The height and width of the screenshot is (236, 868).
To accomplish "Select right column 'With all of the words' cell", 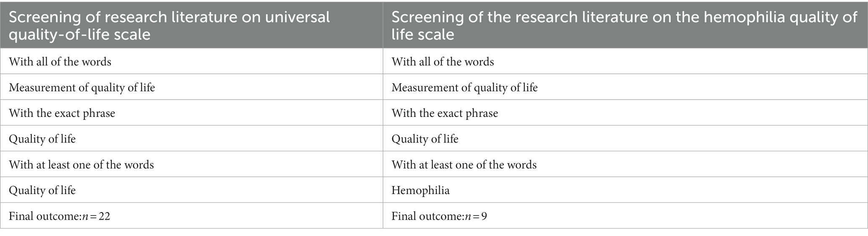I will (625, 61).
